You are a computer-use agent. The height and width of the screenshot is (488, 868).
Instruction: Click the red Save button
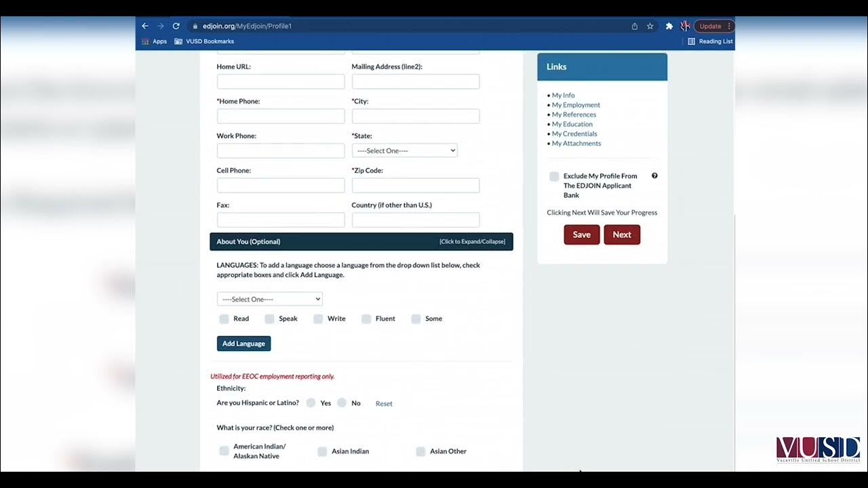click(x=582, y=235)
